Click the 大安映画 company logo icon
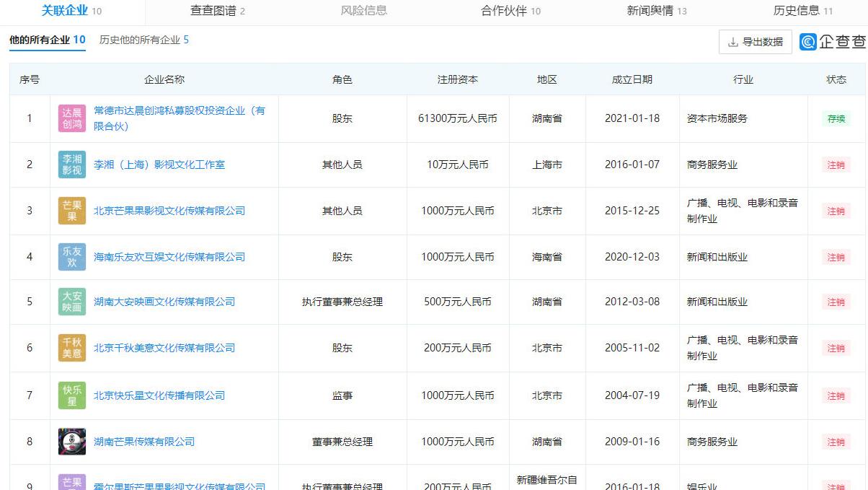The image size is (868, 490). tap(72, 302)
